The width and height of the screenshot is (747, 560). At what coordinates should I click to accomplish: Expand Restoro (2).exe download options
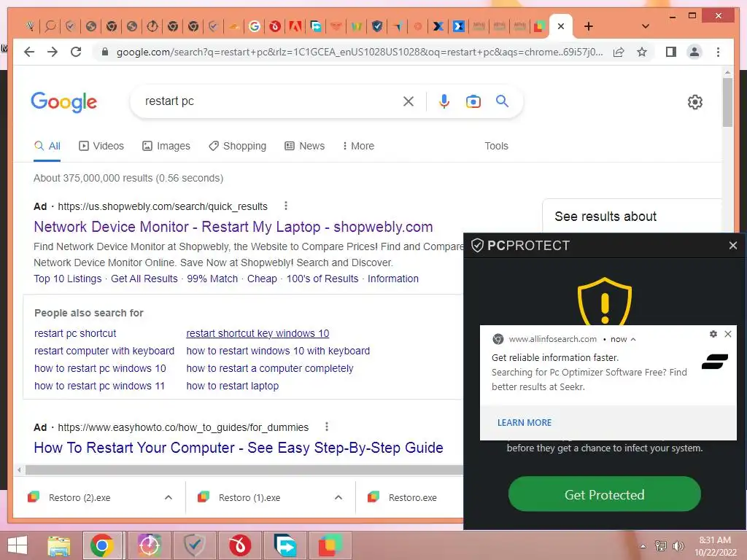click(169, 497)
